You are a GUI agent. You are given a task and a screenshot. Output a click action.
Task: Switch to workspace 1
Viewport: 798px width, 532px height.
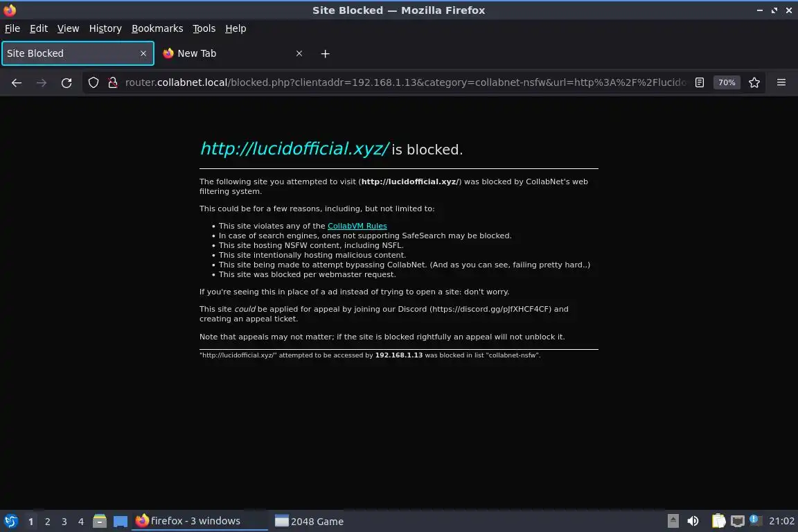coord(30,522)
